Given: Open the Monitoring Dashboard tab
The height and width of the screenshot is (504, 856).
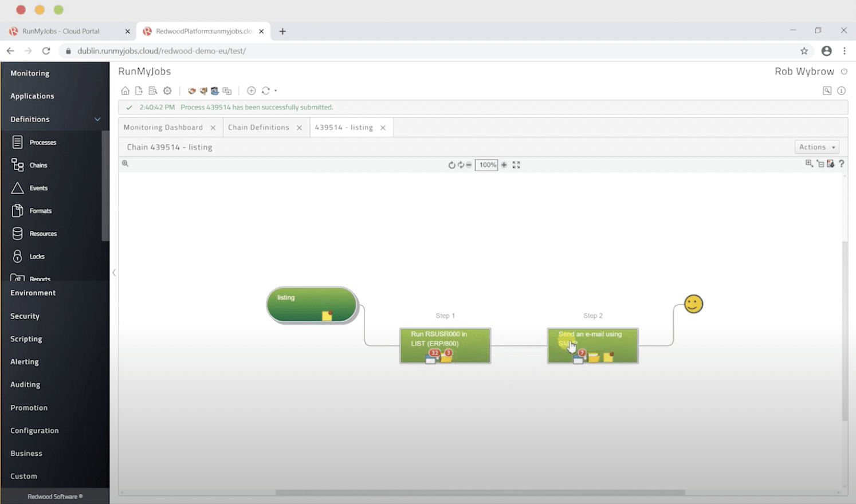Looking at the screenshot, I should tap(163, 127).
